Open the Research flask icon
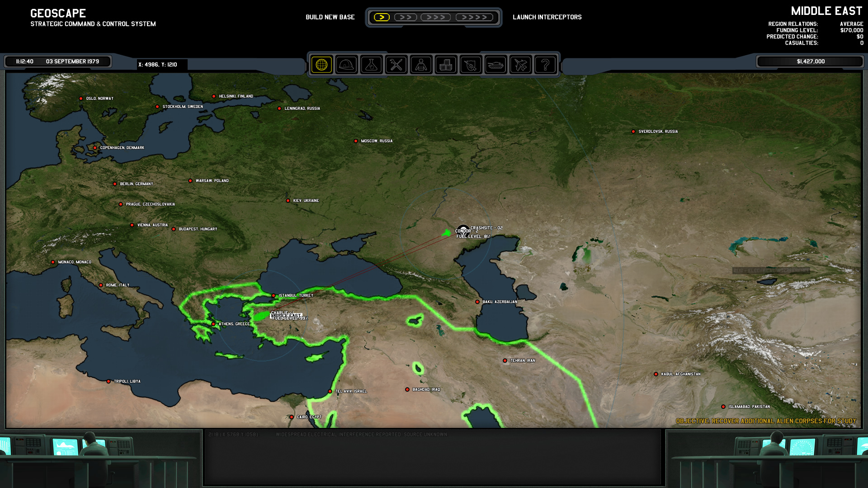The height and width of the screenshot is (488, 868). (x=371, y=65)
